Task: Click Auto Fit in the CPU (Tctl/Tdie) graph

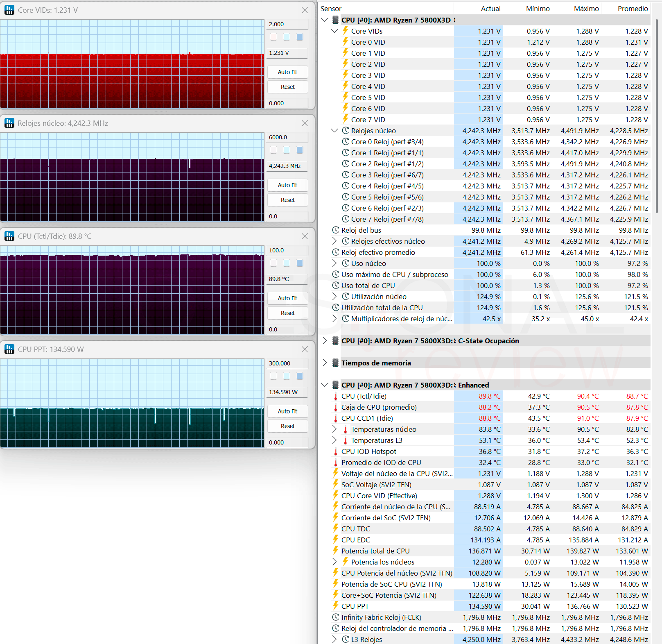Action: [x=287, y=298]
